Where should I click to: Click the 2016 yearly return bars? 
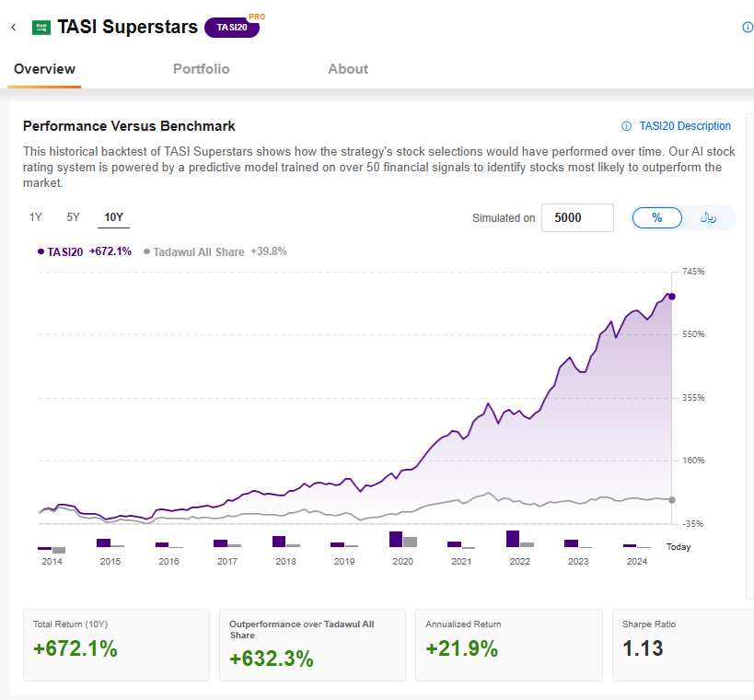click(168, 545)
